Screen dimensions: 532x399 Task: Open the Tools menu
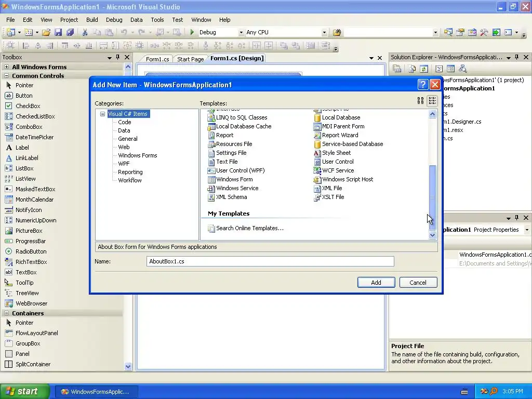click(x=157, y=20)
